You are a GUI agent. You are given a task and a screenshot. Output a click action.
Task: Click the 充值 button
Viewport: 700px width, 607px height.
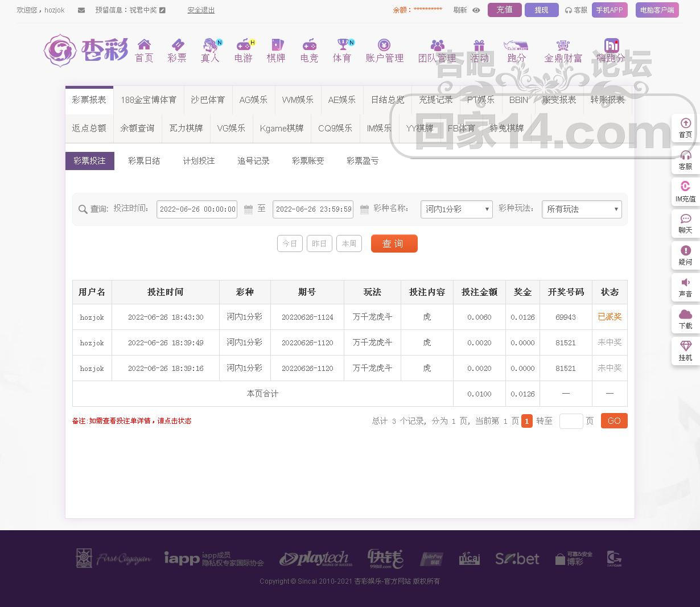[x=504, y=10]
